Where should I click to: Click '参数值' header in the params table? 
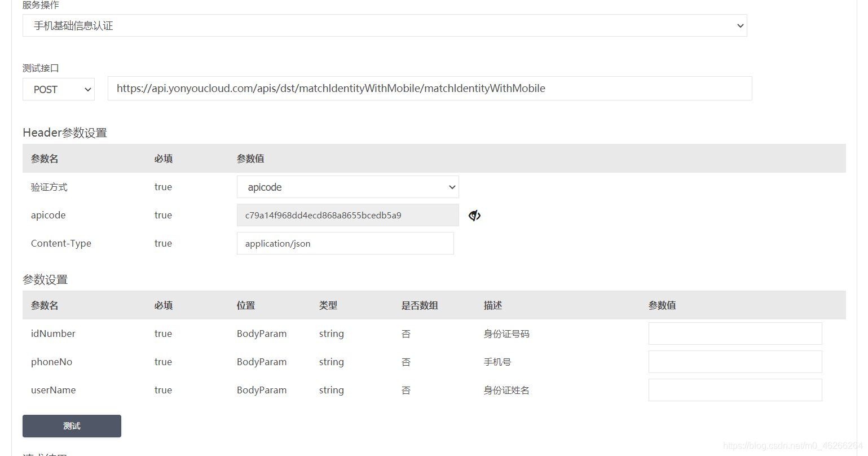[662, 305]
